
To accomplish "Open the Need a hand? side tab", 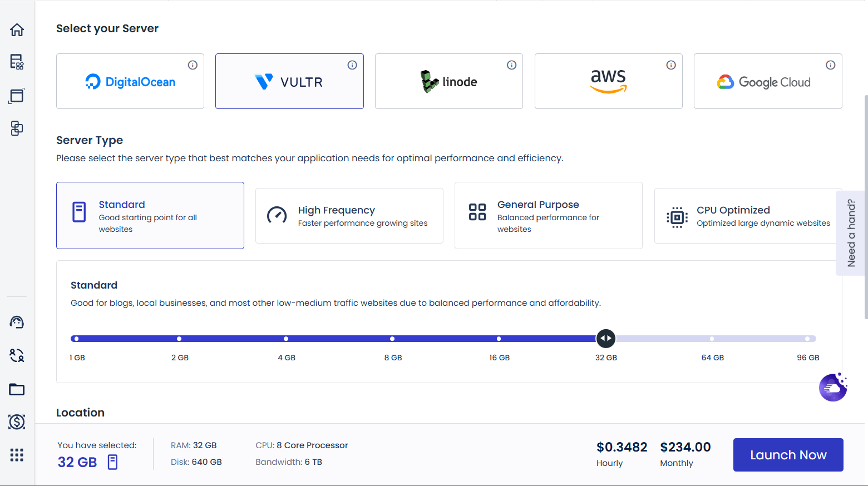I will click(x=850, y=233).
